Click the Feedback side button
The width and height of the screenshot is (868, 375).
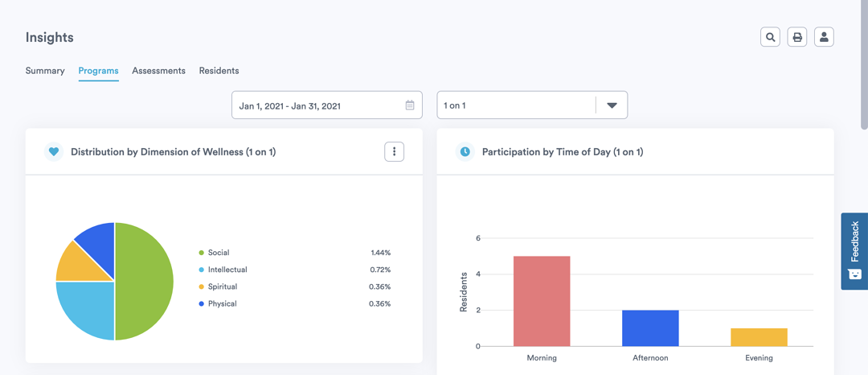(x=854, y=241)
